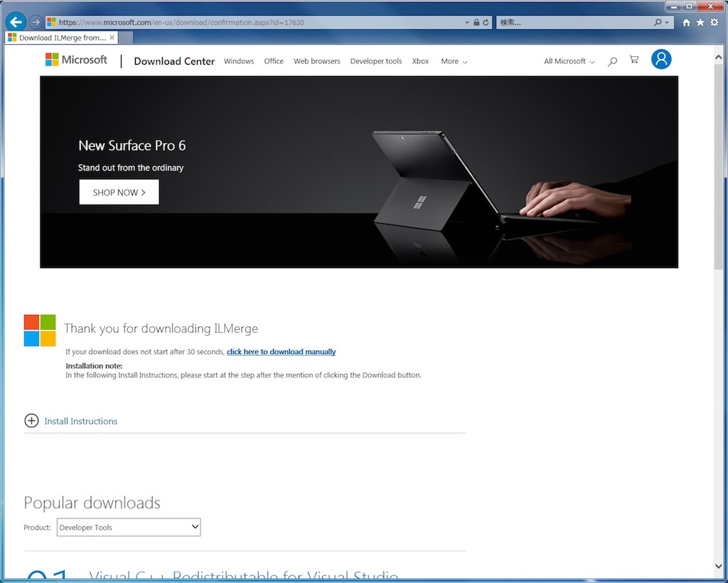Click 'Stand out from the ordinary' text
The width and height of the screenshot is (728, 583).
point(131,168)
